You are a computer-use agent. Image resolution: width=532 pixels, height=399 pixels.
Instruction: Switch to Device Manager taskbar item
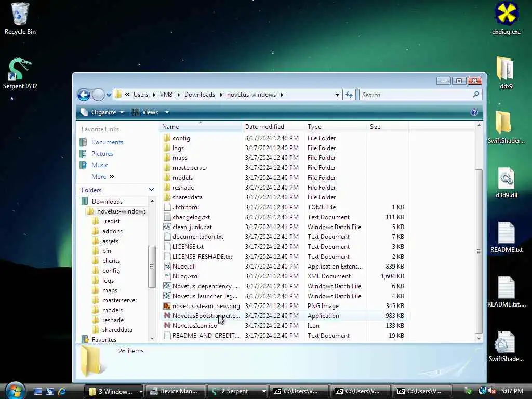click(x=175, y=392)
